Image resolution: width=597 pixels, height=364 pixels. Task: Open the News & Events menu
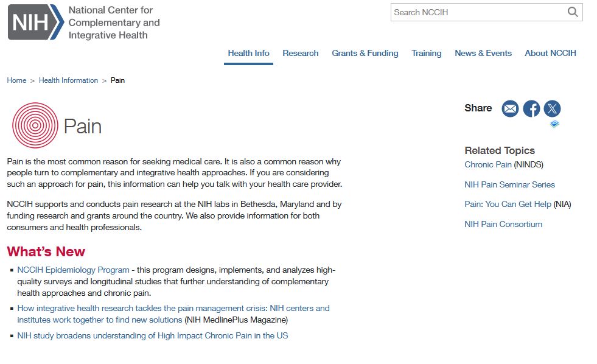click(x=483, y=54)
